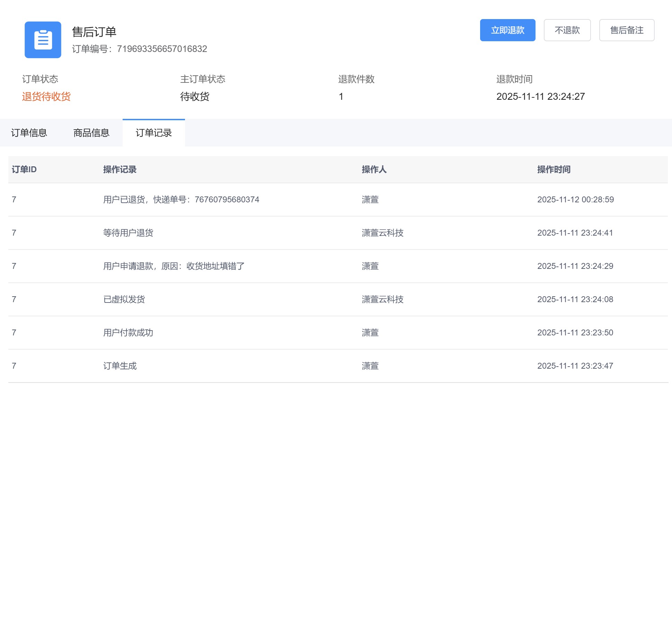This screenshot has width=672, height=632.
Task: Switch to the 商品信息 tab
Action: (91, 133)
